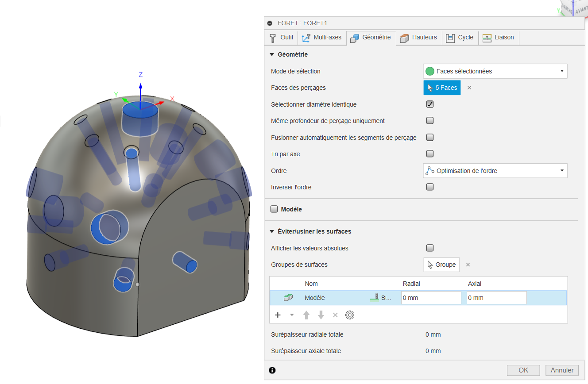This screenshot has width=588, height=384.
Task: Enable Tri par axe checkbox
Action: point(429,154)
